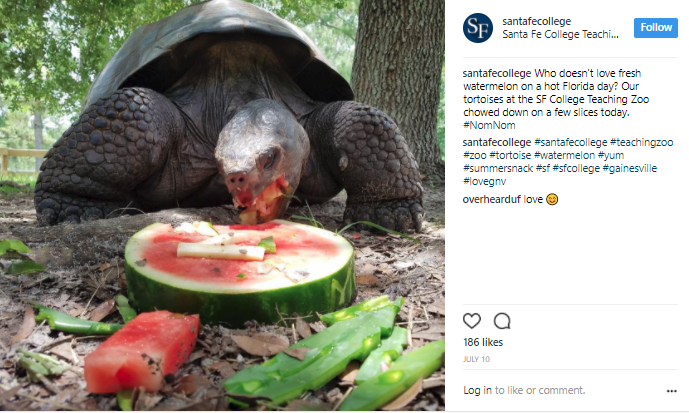Click the smiling emoji in overhearduf comment
The width and height of the screenshot is (689, 413).
pos(552,199)
